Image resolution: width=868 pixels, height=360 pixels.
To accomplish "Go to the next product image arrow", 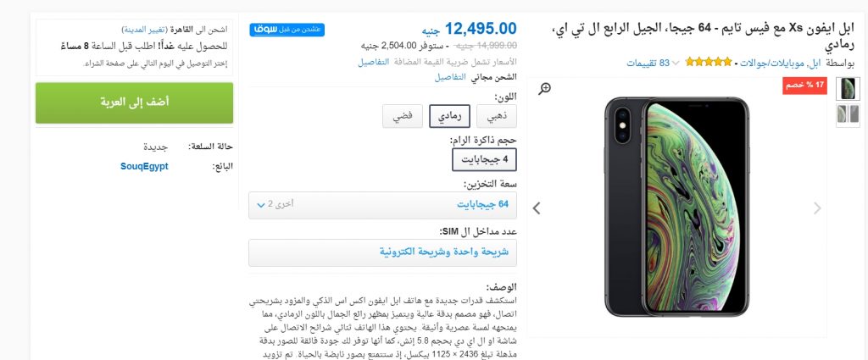I will (x=537, y=208).
